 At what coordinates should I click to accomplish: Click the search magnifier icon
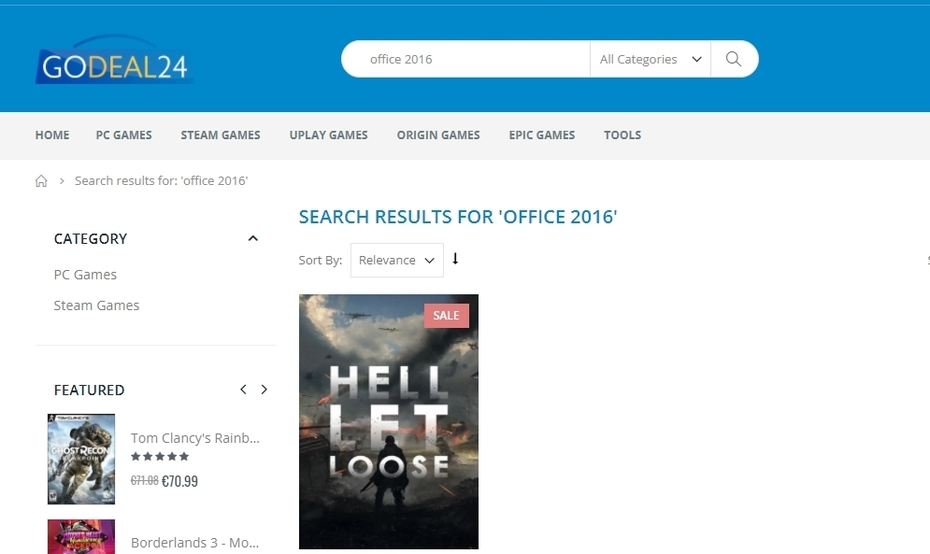pos(733,59)
